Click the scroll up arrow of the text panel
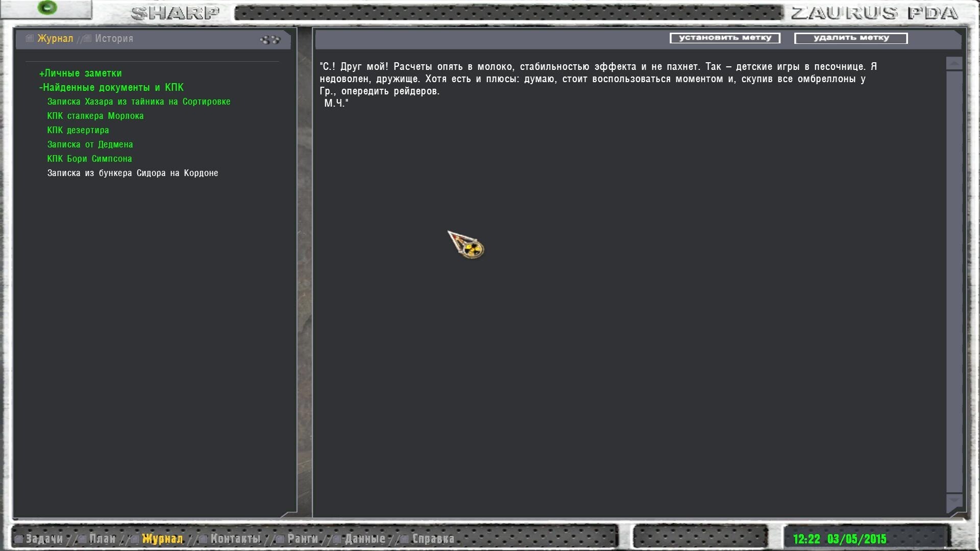The image size is (980, 551). 954,63
